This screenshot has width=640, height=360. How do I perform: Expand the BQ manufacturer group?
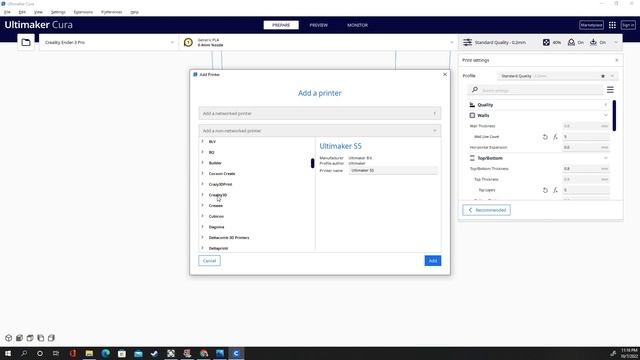point(202,152)
